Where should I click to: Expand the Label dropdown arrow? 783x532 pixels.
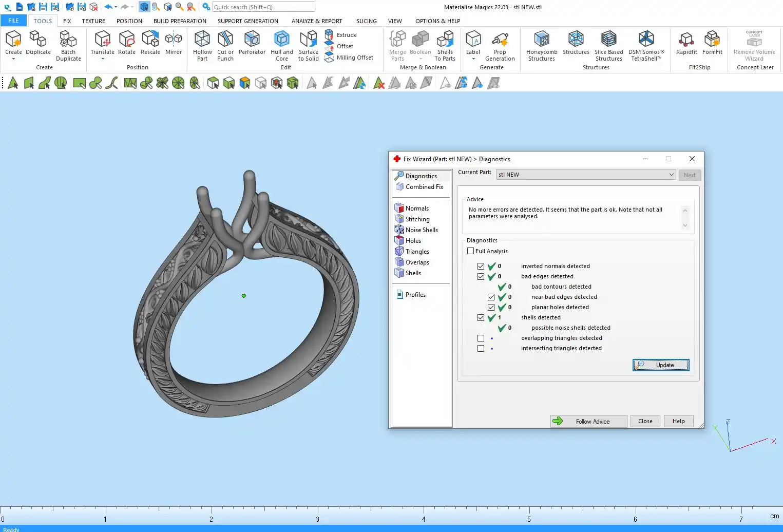pos(473,59)
